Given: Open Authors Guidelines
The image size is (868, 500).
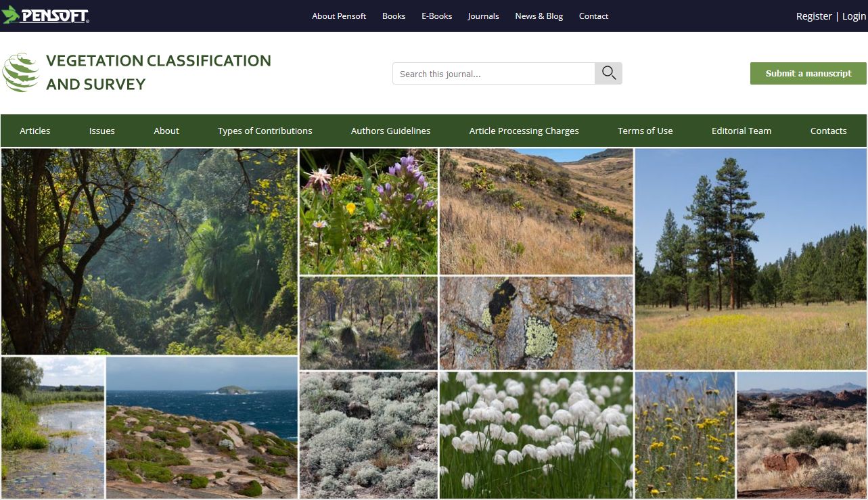Looking at the screenshot, I should click(390, 131).
